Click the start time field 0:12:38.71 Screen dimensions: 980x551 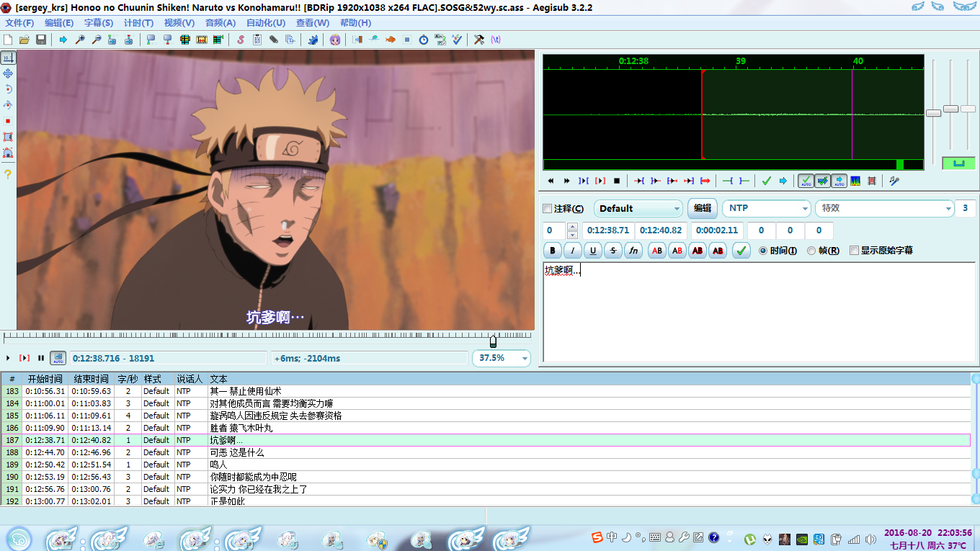(x=608, y=230)
